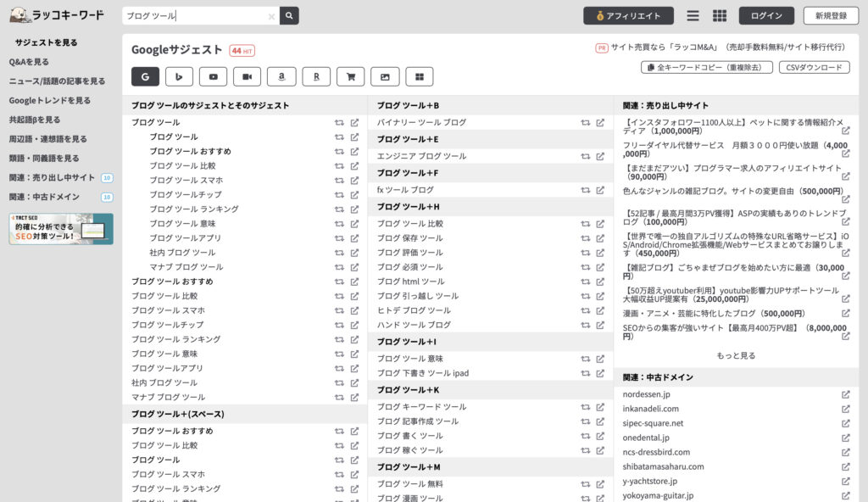Select the Rakuten suggest source icon
868x502 pixels.
(x=315, y=75)
